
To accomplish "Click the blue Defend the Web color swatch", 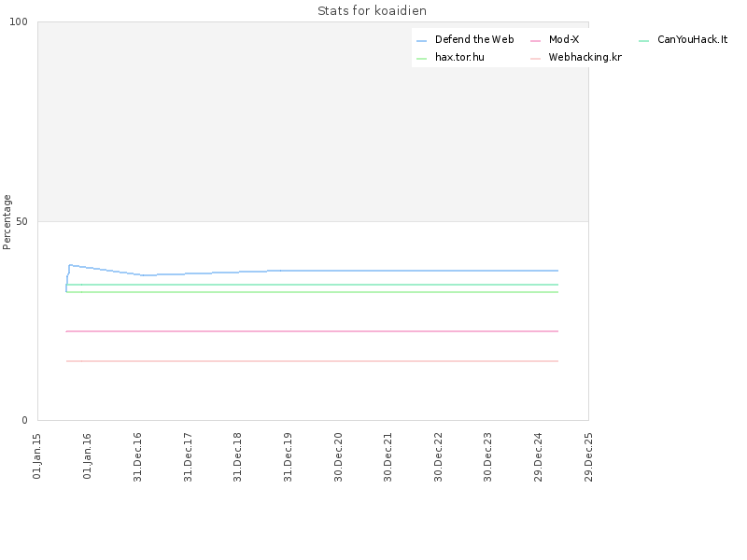I will coord(422,41).
